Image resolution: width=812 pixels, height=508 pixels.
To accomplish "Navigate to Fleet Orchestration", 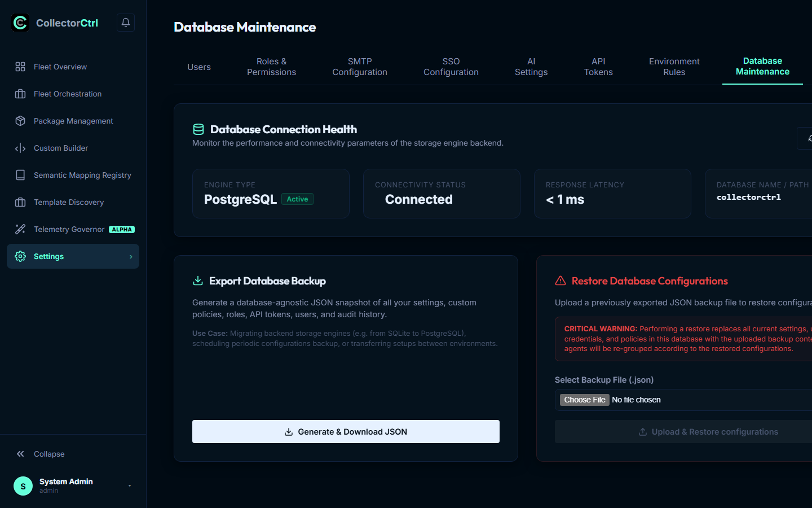I will click(73, 94).
